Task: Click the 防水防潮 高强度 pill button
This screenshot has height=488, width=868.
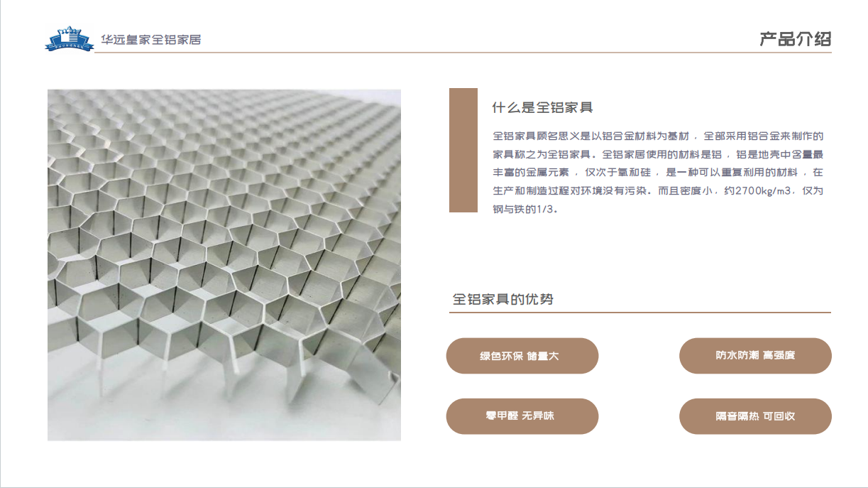Action: [x=755, y=356]
